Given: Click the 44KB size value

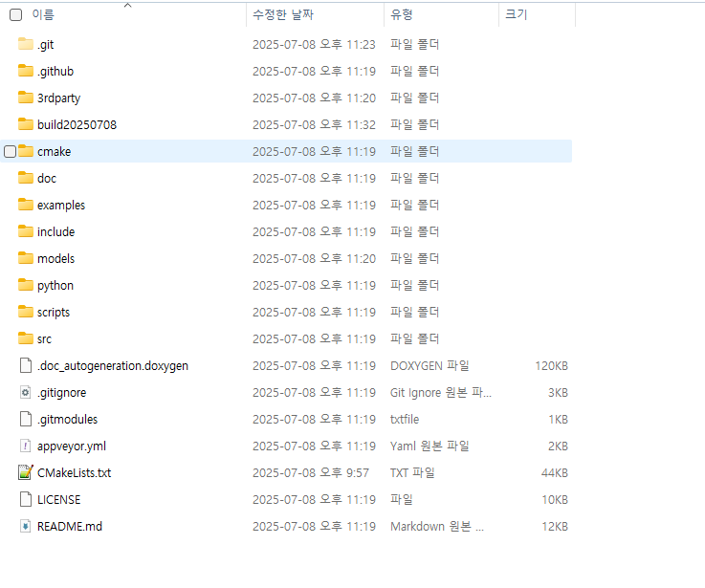Looking at the screenshot, I should pyautogui.click(x=555, y=472).
